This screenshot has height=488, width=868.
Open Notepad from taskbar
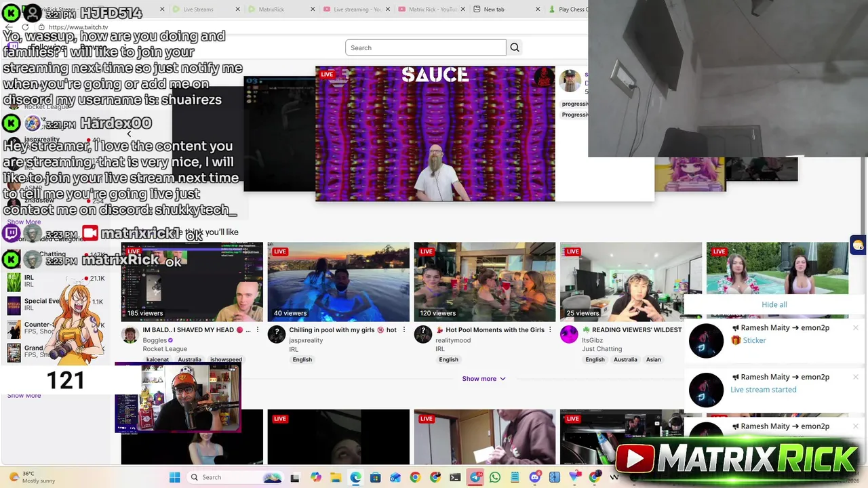point(515,477)
